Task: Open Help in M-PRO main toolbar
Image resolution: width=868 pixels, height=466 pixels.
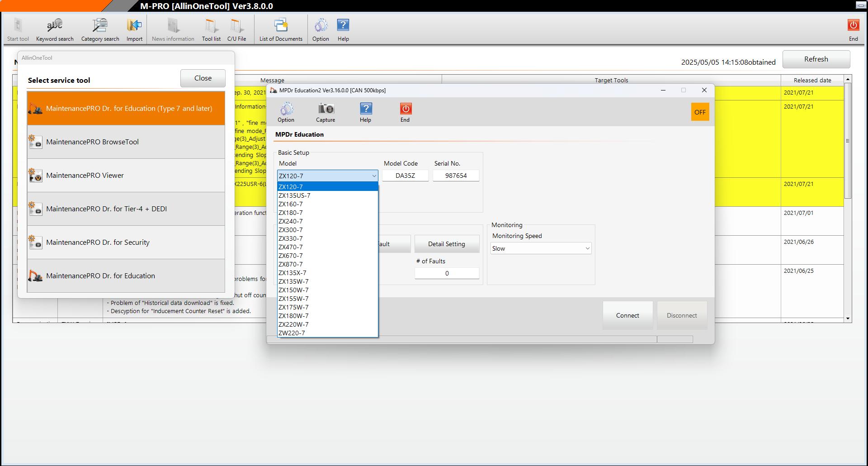Action: (343, 30)
